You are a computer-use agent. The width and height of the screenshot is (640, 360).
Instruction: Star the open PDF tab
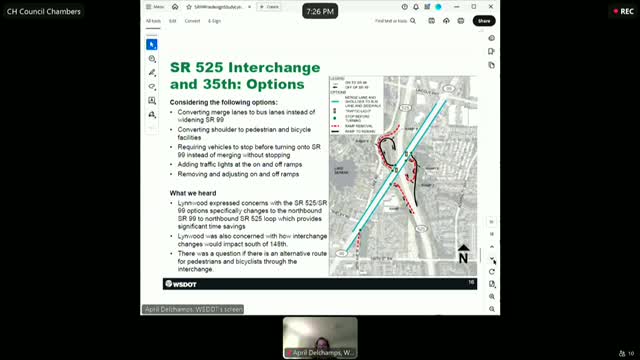pos(189,7)
